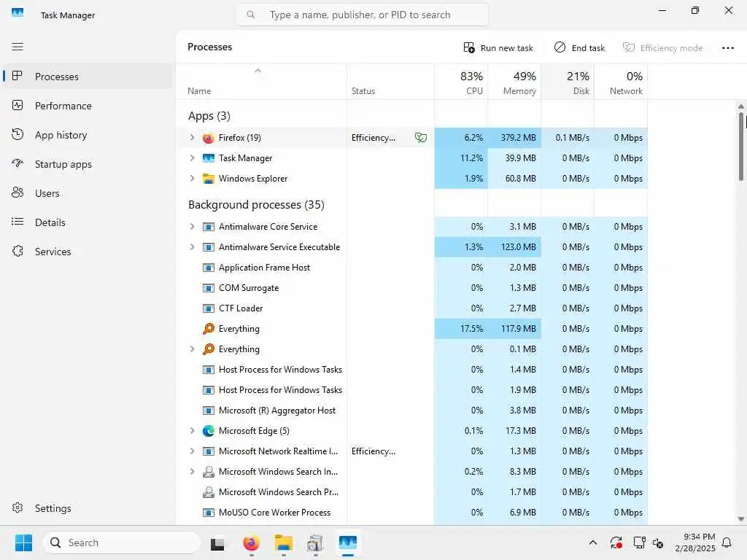Click the Services puzzle icon

tap(18, 251)
